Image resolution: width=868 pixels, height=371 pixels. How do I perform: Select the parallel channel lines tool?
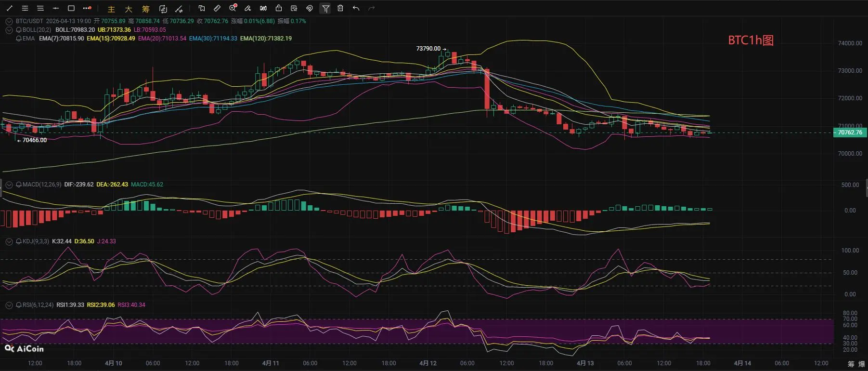(x=25, y=8)
